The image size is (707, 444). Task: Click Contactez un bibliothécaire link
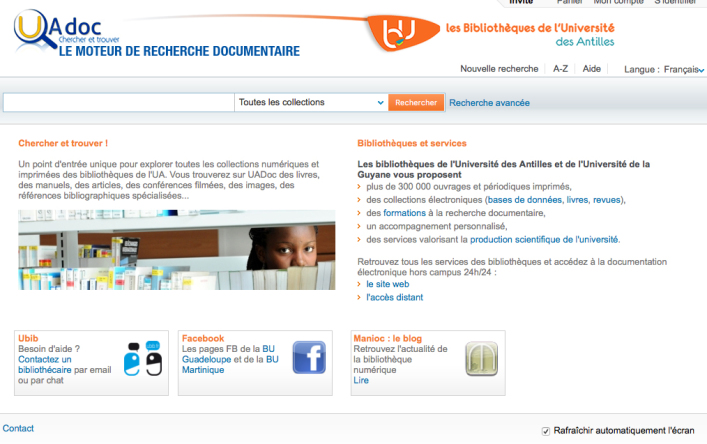45,365
